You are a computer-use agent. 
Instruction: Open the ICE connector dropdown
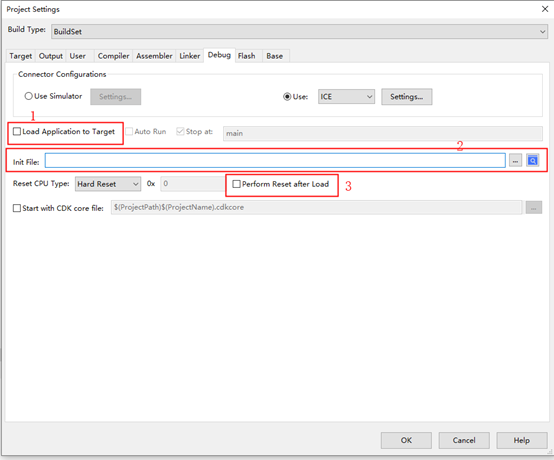(x=346, y=96)
